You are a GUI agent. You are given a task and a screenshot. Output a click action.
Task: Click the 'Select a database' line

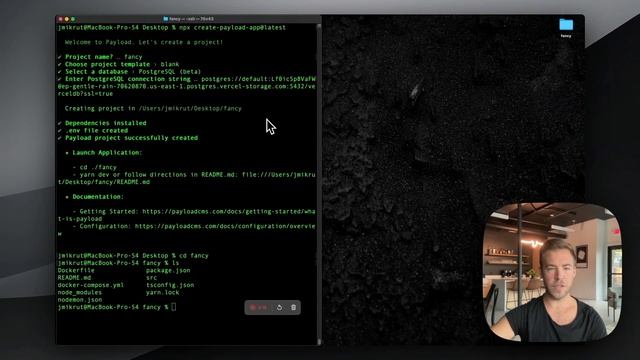pos(129,71)
